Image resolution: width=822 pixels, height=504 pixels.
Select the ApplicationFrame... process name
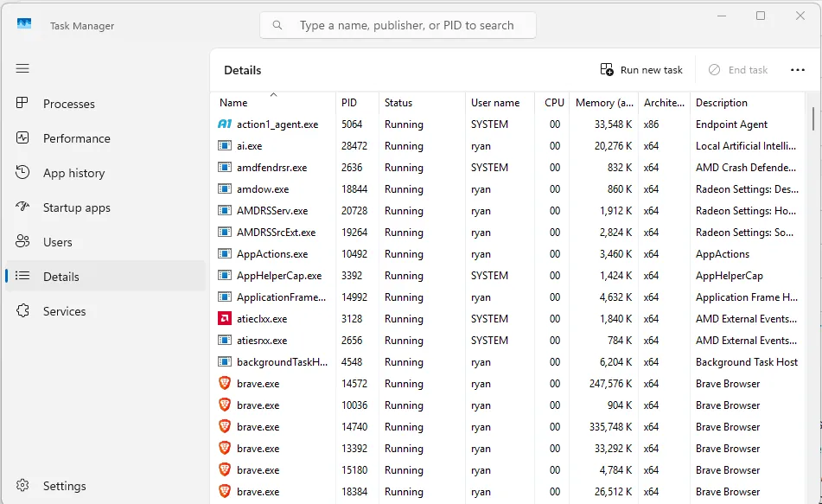coord(281,297)
